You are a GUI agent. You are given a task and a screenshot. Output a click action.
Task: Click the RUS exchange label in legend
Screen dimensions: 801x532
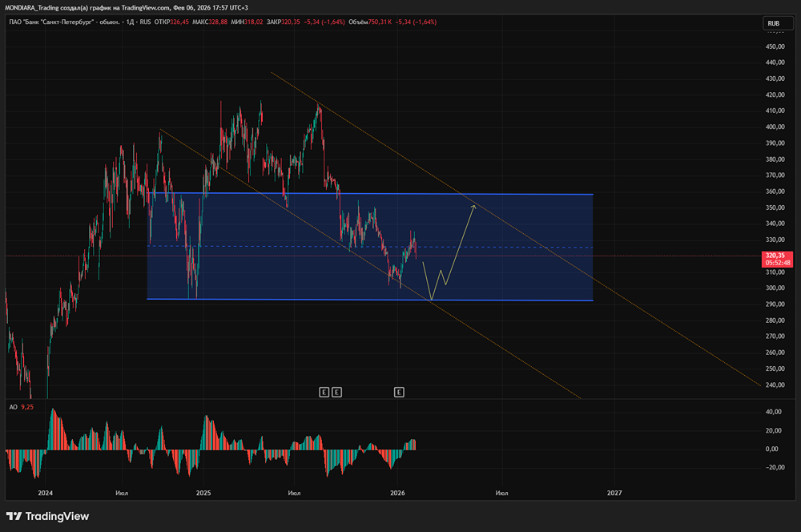[145, 22]
